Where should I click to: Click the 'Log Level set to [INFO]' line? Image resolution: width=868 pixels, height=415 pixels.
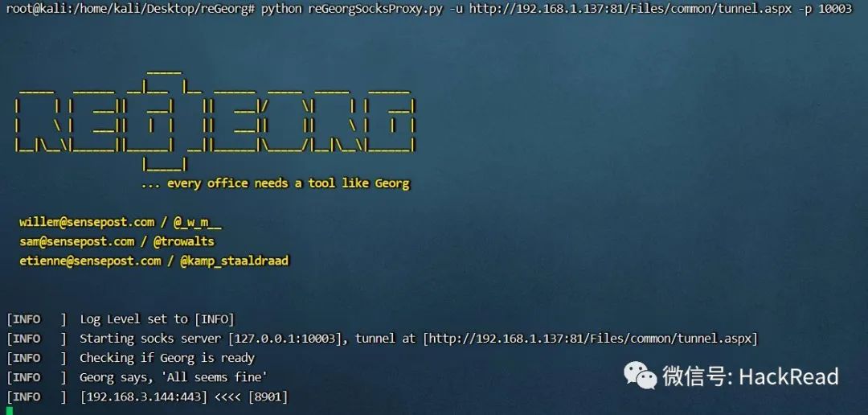coord(158,319)
